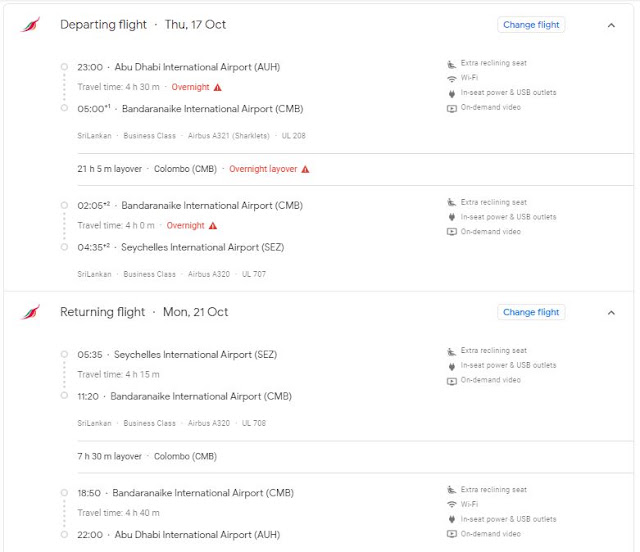Click in-seat power plug icon for UL 208
Viewport: 640px width, 552px height.
451,93
